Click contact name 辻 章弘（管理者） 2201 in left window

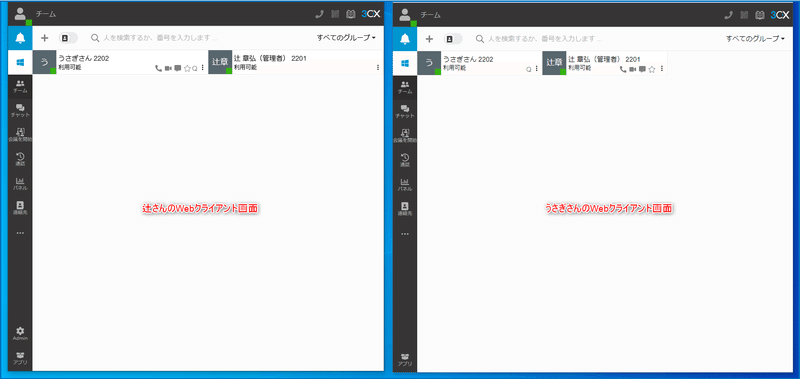click(270, 59)
